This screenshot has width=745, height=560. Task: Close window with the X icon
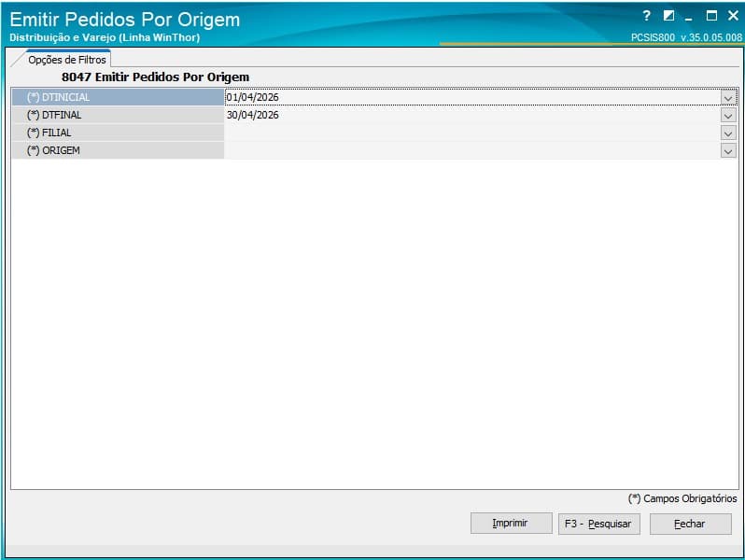(733, 16)
